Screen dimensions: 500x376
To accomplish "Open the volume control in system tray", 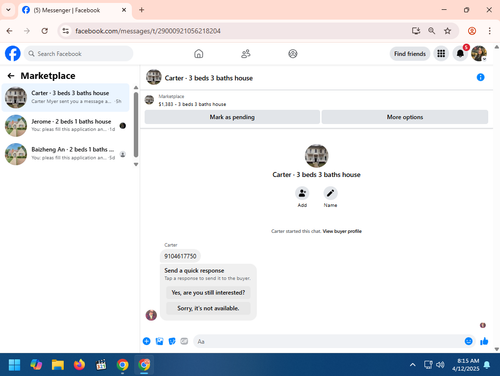I will click(440, 365).
